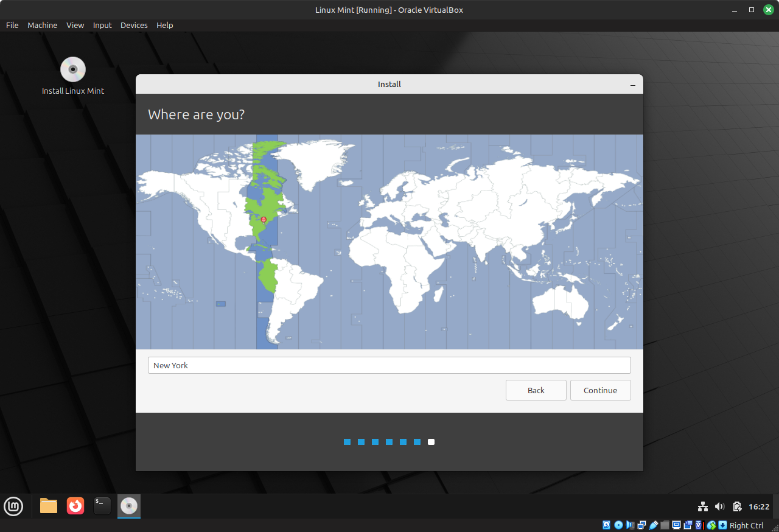Open the terminal from the panel
The image size is (779, 532).
pyautogui.click(x=102, y=506)
